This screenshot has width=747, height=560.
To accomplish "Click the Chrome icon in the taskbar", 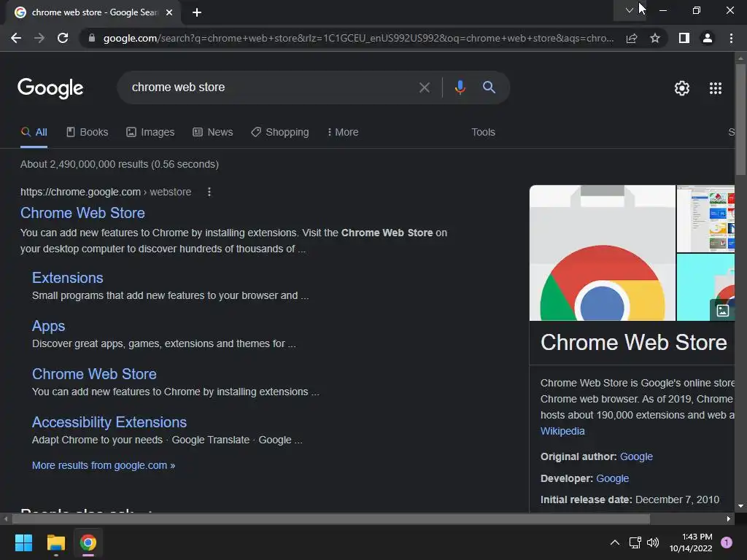I will pyautogui.click(x=88, y=542).
